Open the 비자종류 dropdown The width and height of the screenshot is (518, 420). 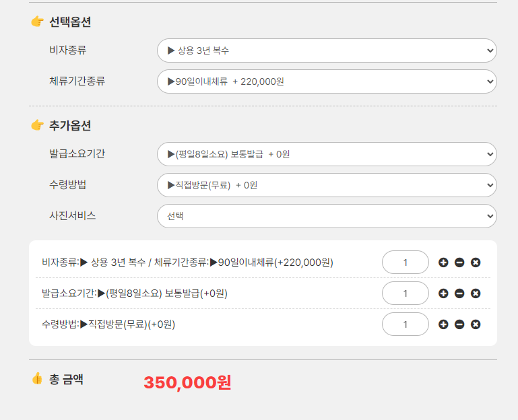(327, 50)
